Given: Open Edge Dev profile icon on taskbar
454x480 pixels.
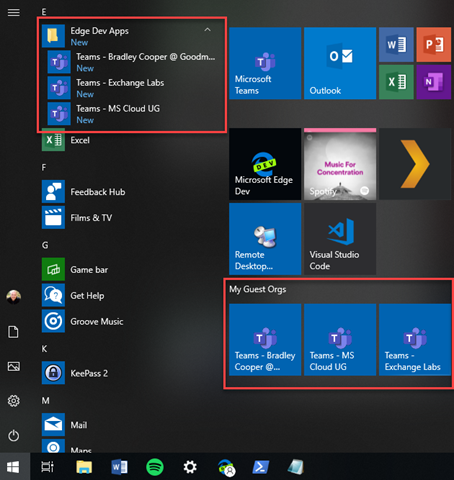Looking at the screenshot, I should pos(226,467).
